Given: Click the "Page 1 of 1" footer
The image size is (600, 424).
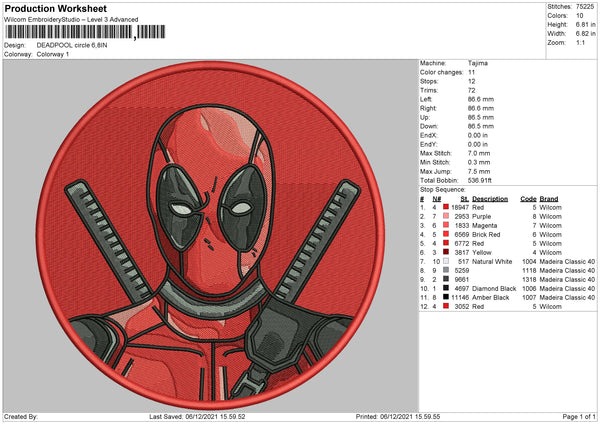Looking at the screenshot, I should 579,416.
